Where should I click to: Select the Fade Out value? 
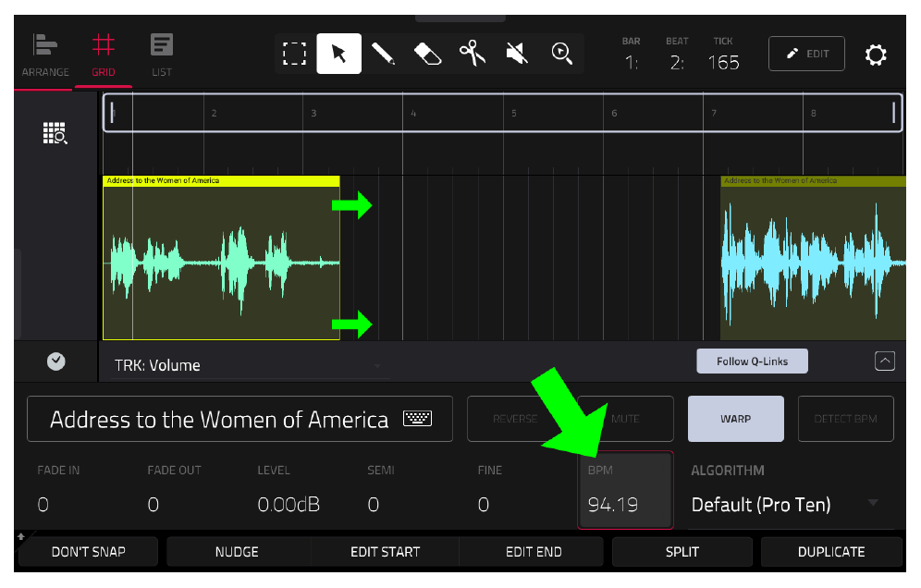(153, 505)
